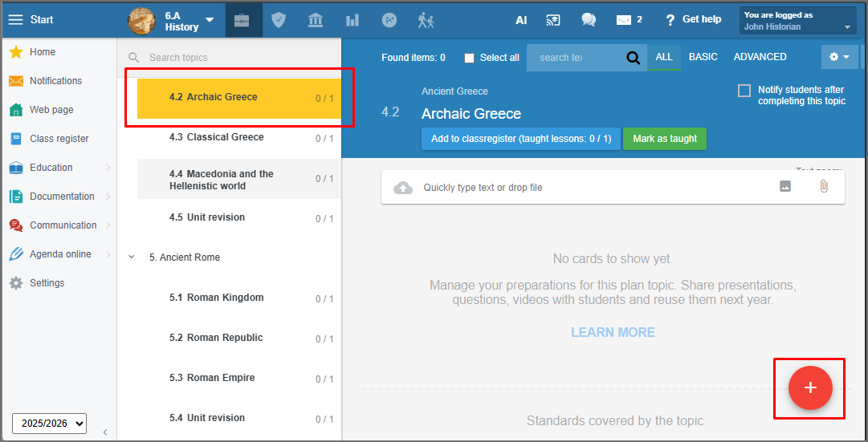Click the paperclip attachment icon
This screenshot has width=868, height=442.
coord(824,186)
